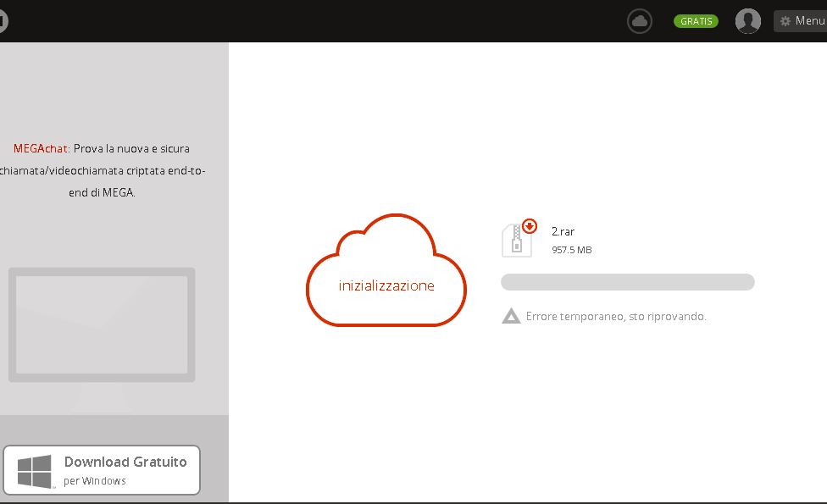The height and width of the screenshot is (504, 827).
Task: Click 'Prova la nuova e sicura' promo text
Action: [x=131, y=149]
